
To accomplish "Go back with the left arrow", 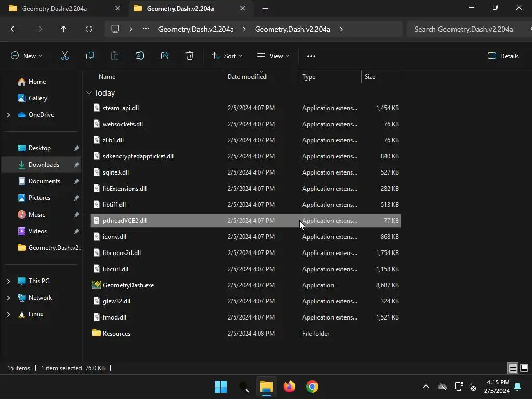I will [x=14, y=29].
